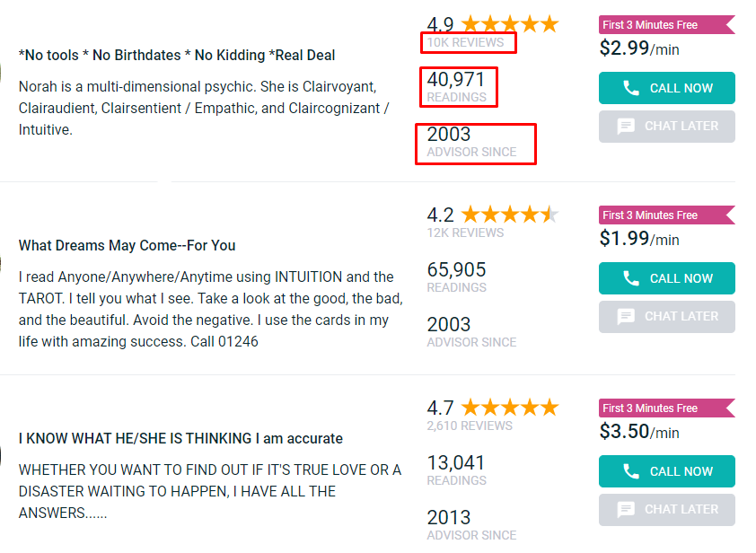Viewport: 756px width, 553px height.
Task: Open "No tools No Birthdates" advisor title
Action: tap(177, 56)
